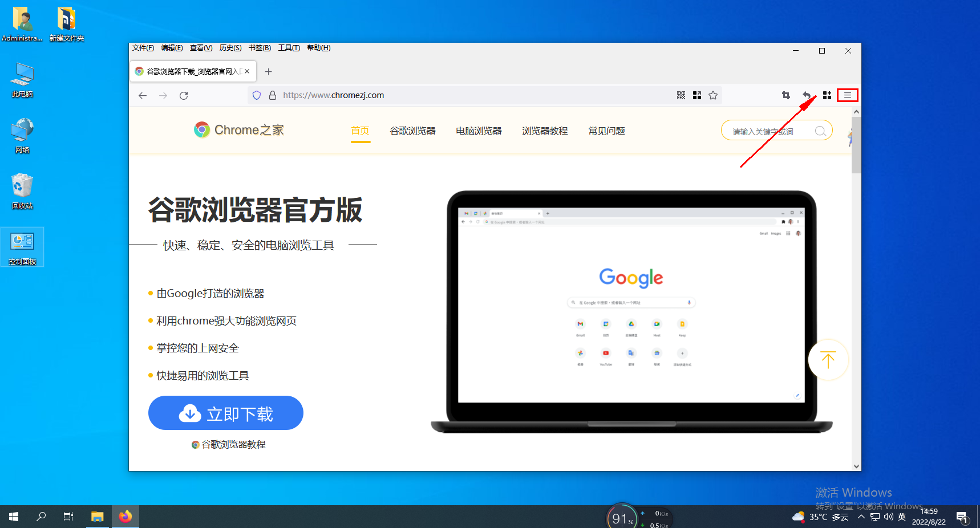The height and width of the screenshot is (528, 980).
Task: Click the padlock site security icon
Action: pyautogui.click(x=273, y=95)
